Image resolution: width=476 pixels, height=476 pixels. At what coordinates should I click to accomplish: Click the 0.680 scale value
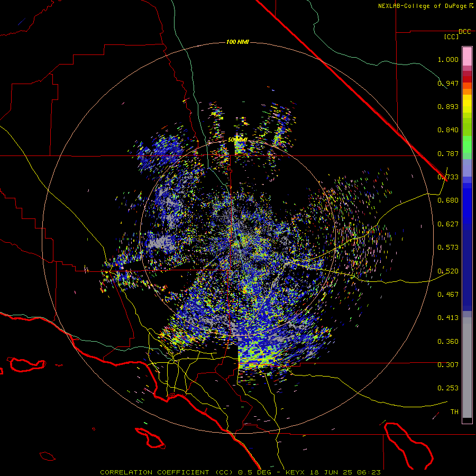click(448, 200)
